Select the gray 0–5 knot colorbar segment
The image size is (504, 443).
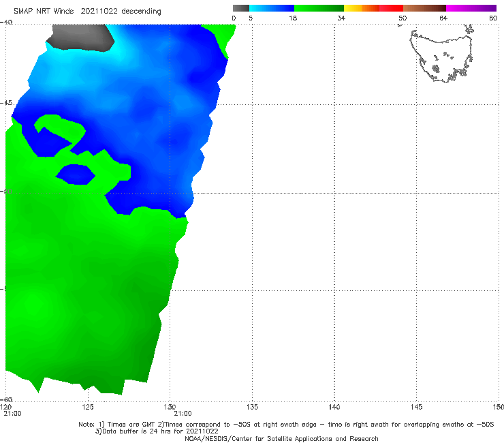click(241, 8)
